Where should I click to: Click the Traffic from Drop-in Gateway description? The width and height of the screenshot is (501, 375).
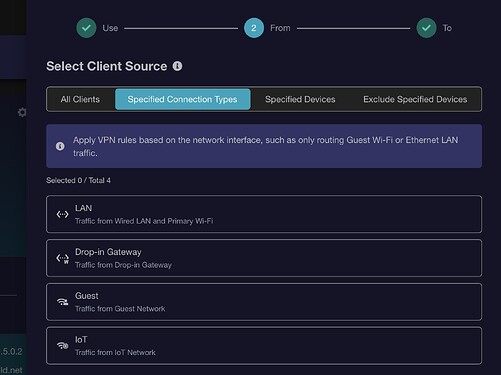(123, 265)
